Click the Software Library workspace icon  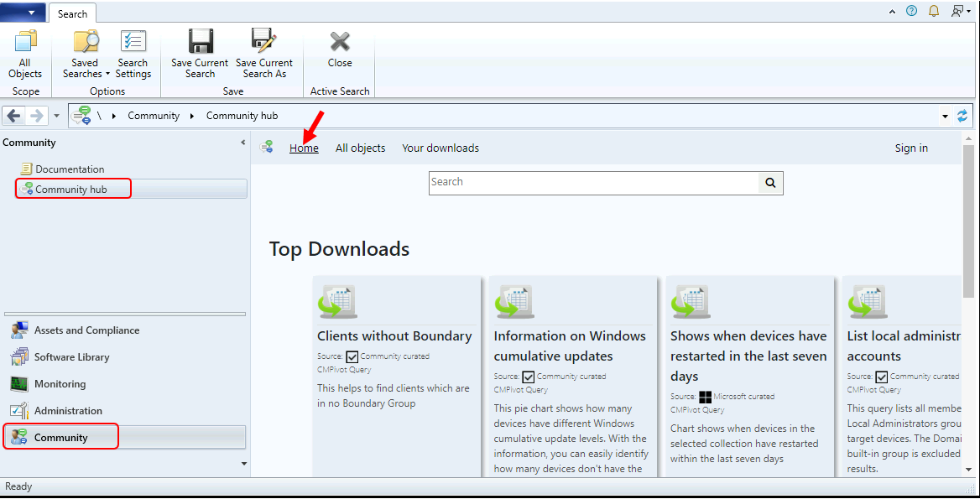[19, 356]
